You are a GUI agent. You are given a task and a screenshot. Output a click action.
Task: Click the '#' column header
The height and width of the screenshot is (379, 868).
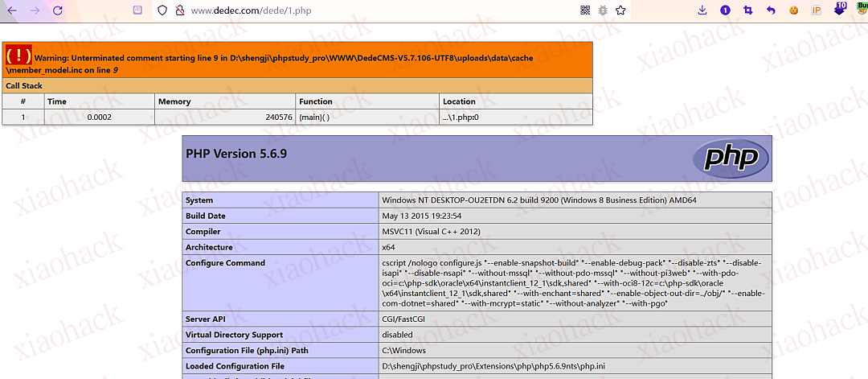(23, 101)
